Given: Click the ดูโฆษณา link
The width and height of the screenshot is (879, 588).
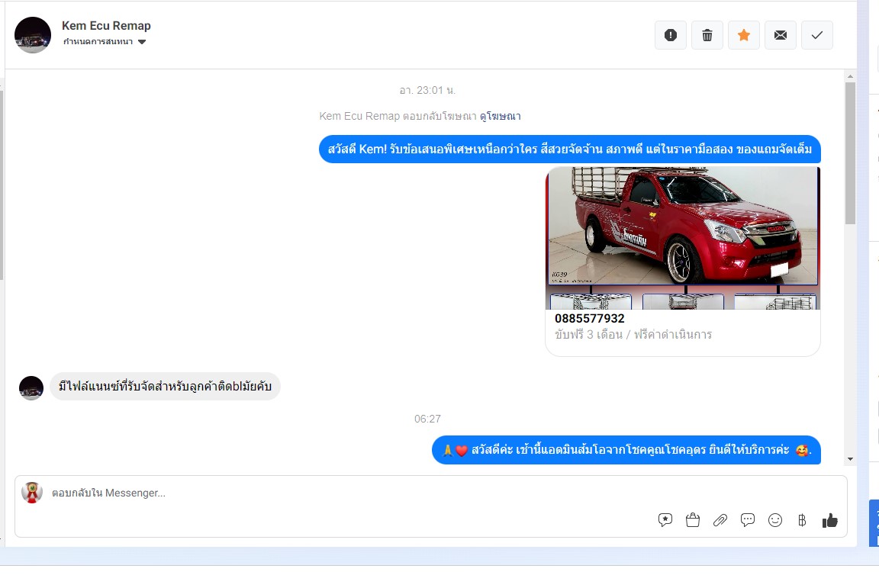Looking at the screenshot, I should [x=500, y=116].
